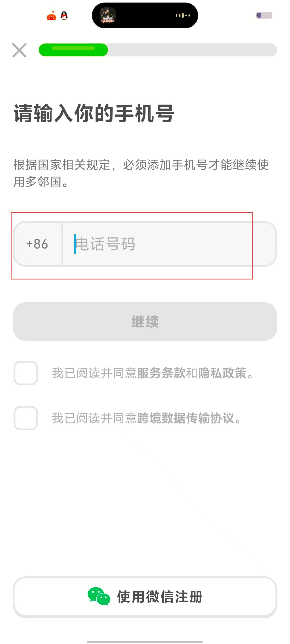Viewport: 290px width, 644px height.
Task: Click the grey unfilled progress bar portion
Action: (x=192, y=50)
